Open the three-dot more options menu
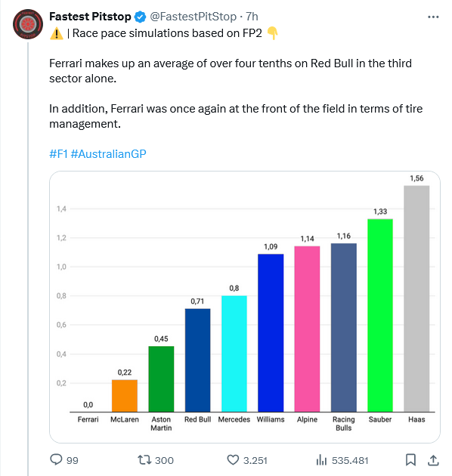 pyautogui.click(x=433, y=17)
